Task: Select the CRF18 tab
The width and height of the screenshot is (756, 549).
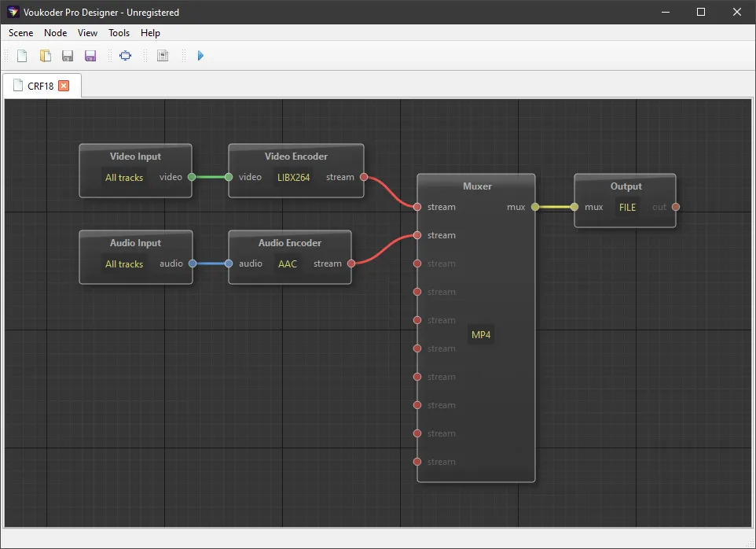Action: pos(39,86)
